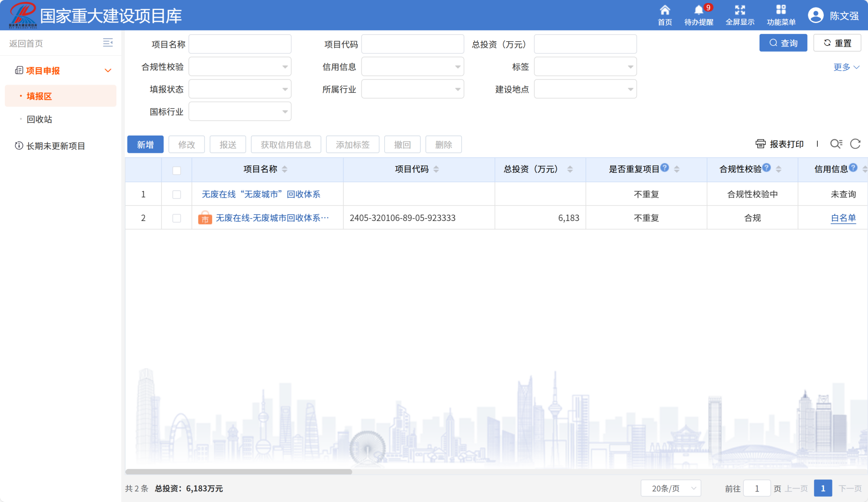Viewport: 868px width, 502px height.
Task: Toggle select-all checkbox in table header
Action: pyautogui.click(x=177, y=170)
